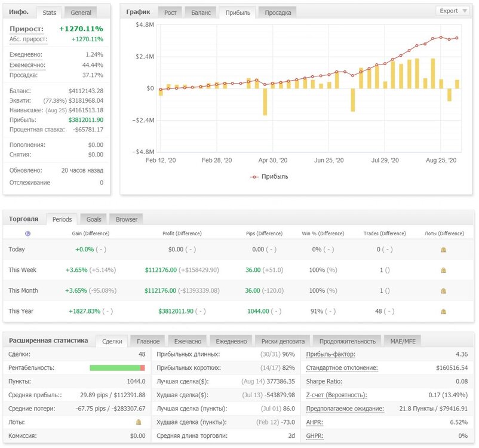Click the This Week row label
This screenshot has width=479, height=448.
pos(22,270)
